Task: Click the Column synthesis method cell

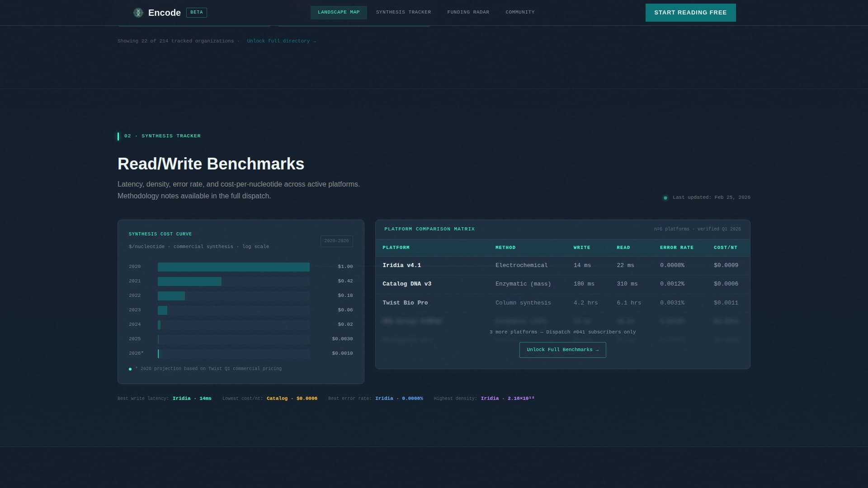Action: coord(523,303)
